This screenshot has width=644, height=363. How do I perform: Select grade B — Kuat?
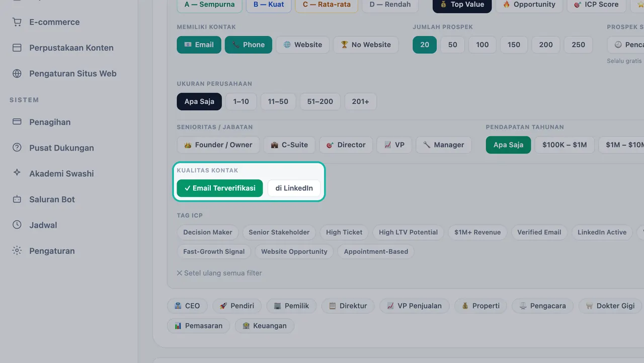(x=269, y=5)
